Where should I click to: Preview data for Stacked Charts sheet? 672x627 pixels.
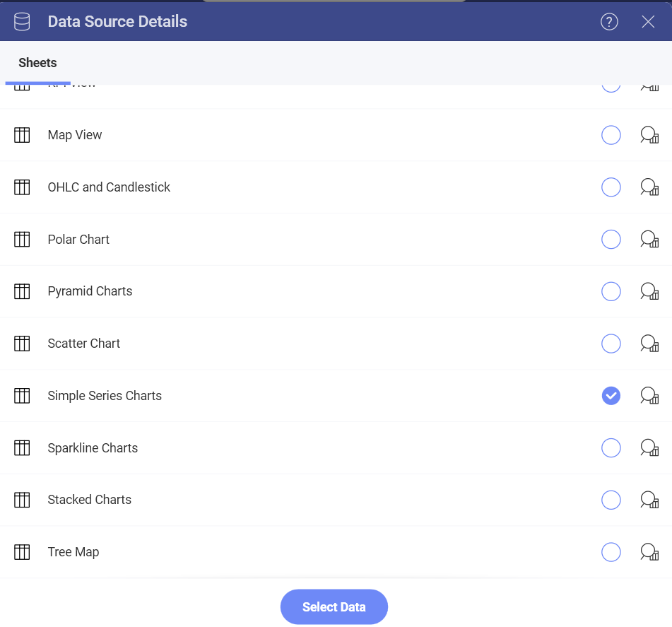tap(649, 500)
